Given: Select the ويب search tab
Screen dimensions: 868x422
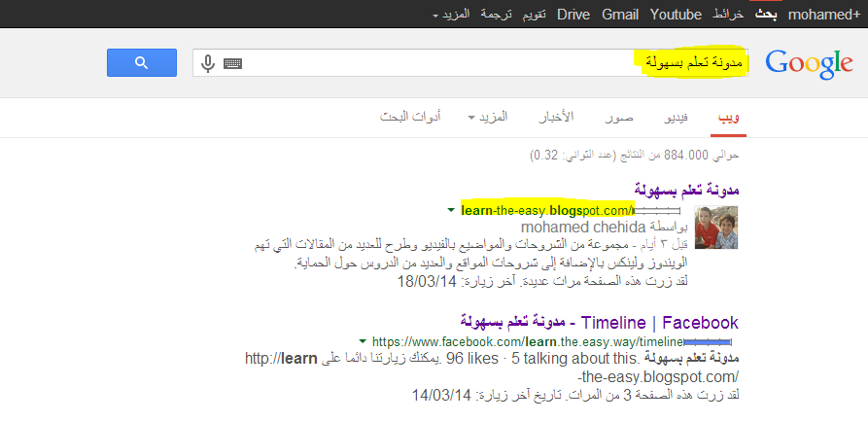Looking at the screenshot, I should tap(728, 118).
